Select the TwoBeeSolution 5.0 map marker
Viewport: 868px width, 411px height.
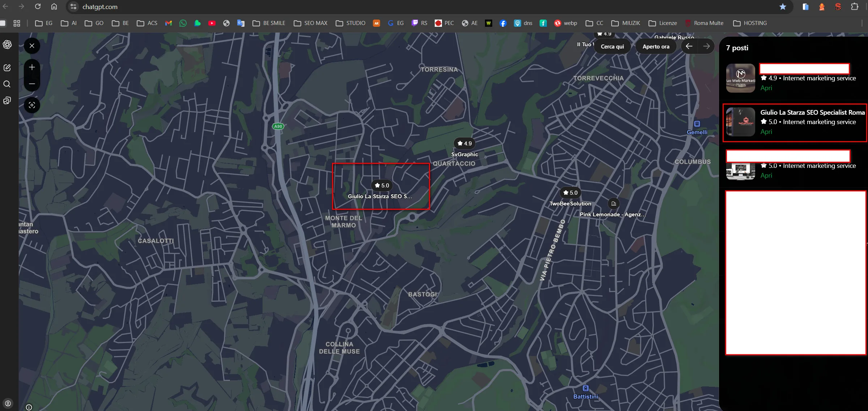pyautogui.click(x=570, y=192)
